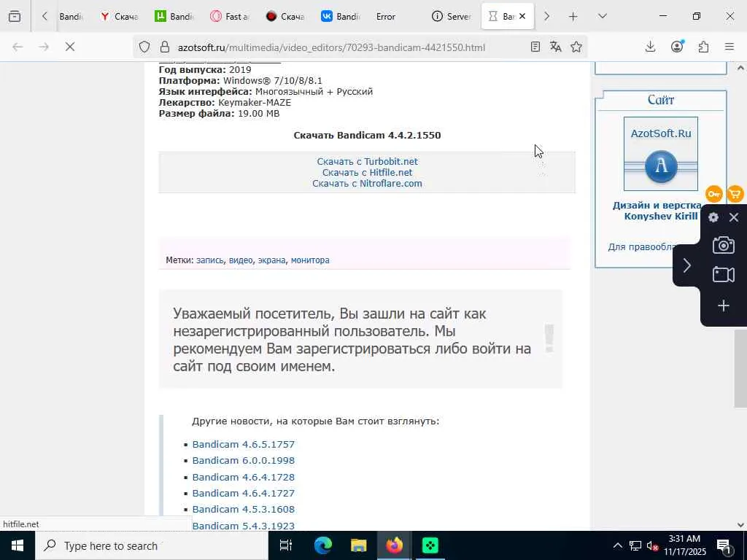This screenshot has width=747, height=560.
Task: Click the taskbar search box
Action: point(152,545)
